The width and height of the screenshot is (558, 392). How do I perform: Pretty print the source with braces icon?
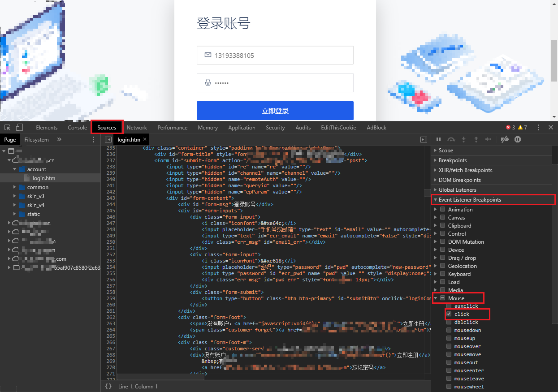[108, 386]
